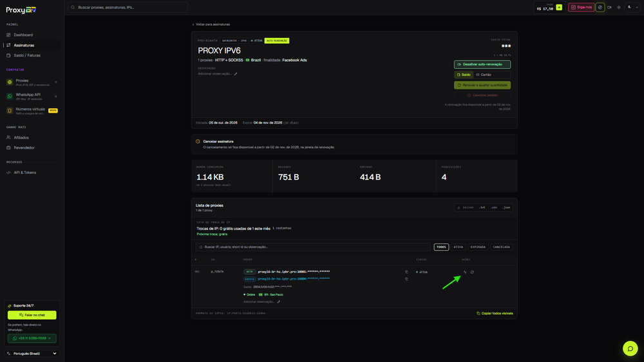Select the EXPIRADA filter tab
Screen dimensions: 644x362
coord(478,247)
